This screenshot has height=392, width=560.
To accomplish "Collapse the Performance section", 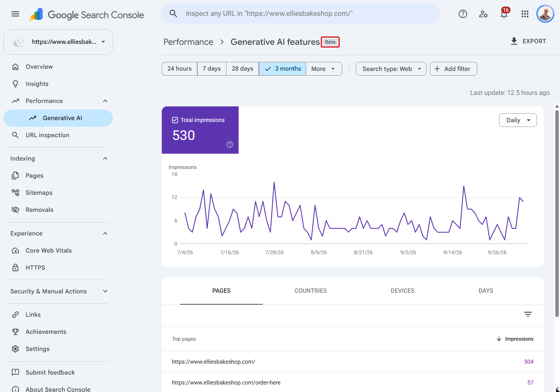I will (105, 101).
